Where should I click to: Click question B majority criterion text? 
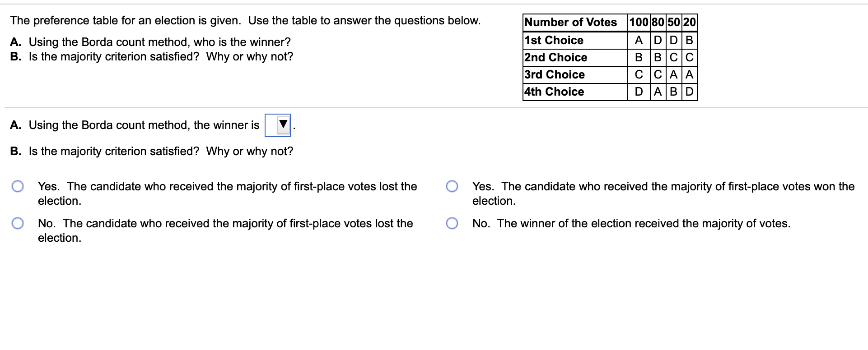pyautogui.click(x=151, y=152)
